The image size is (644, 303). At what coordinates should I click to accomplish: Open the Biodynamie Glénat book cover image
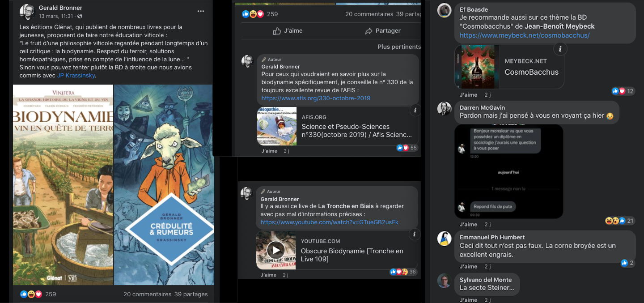pos(63,184)
